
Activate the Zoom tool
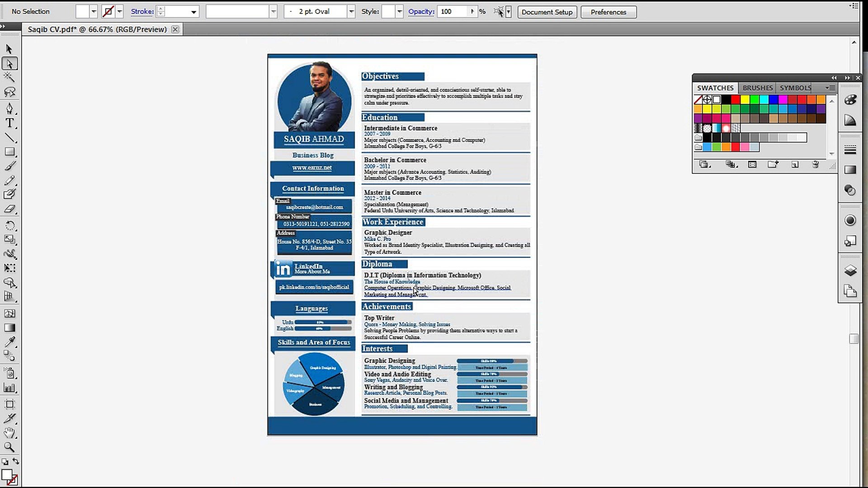pyautogui.click(x=9, y=447)
